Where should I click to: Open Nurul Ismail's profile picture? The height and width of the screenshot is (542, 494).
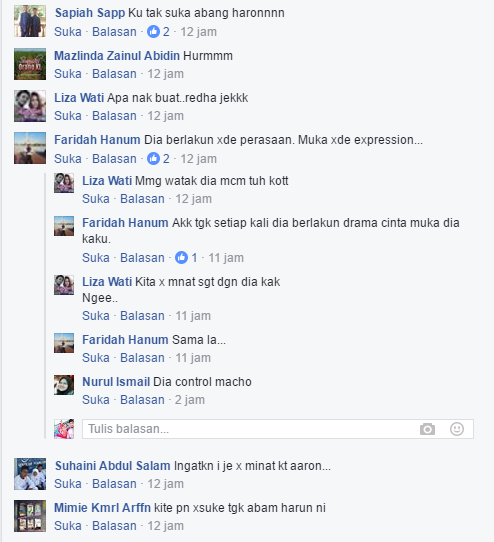pos(64,385)
